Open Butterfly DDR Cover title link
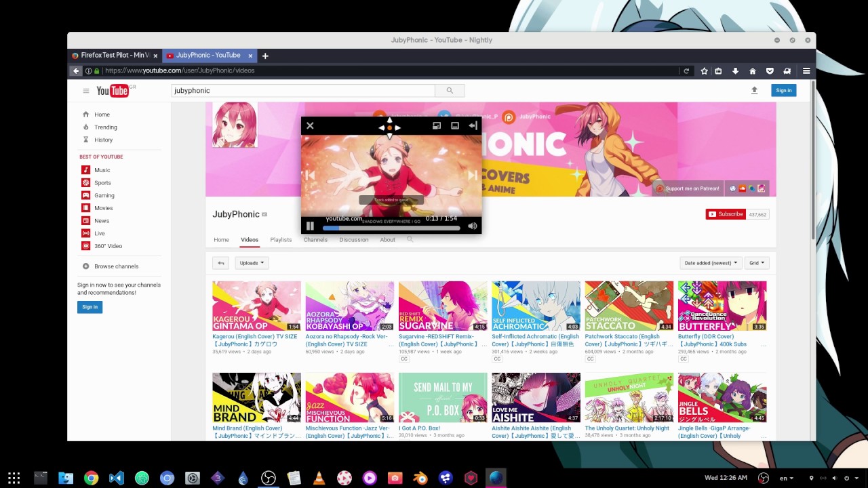This screenshot has width=868, height=488. 712,340
